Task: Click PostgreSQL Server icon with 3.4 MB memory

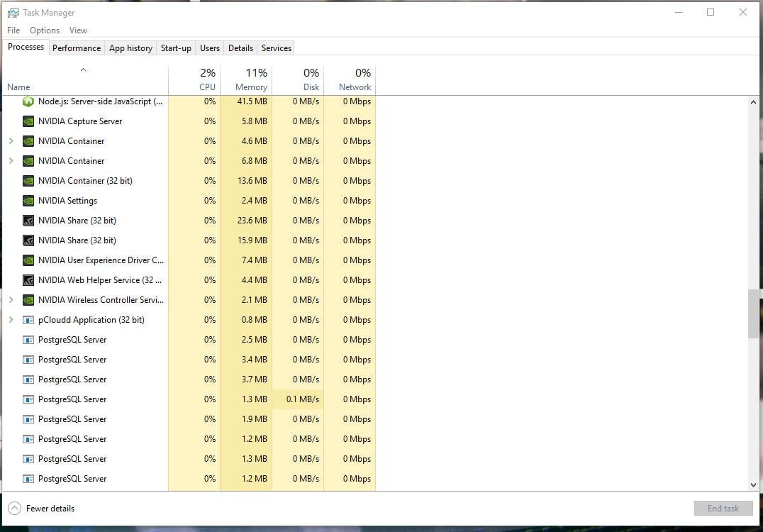Action: tap(28, 360)
